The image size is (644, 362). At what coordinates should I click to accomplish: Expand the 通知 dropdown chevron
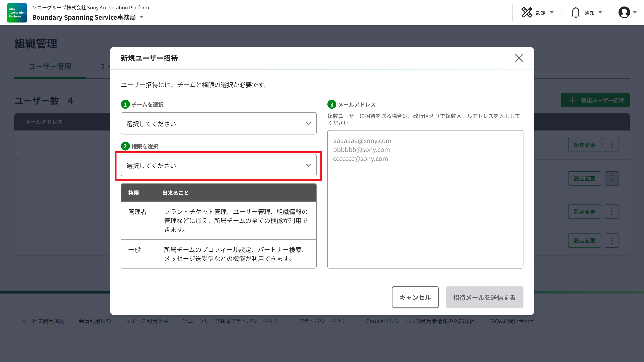(600, 12)
